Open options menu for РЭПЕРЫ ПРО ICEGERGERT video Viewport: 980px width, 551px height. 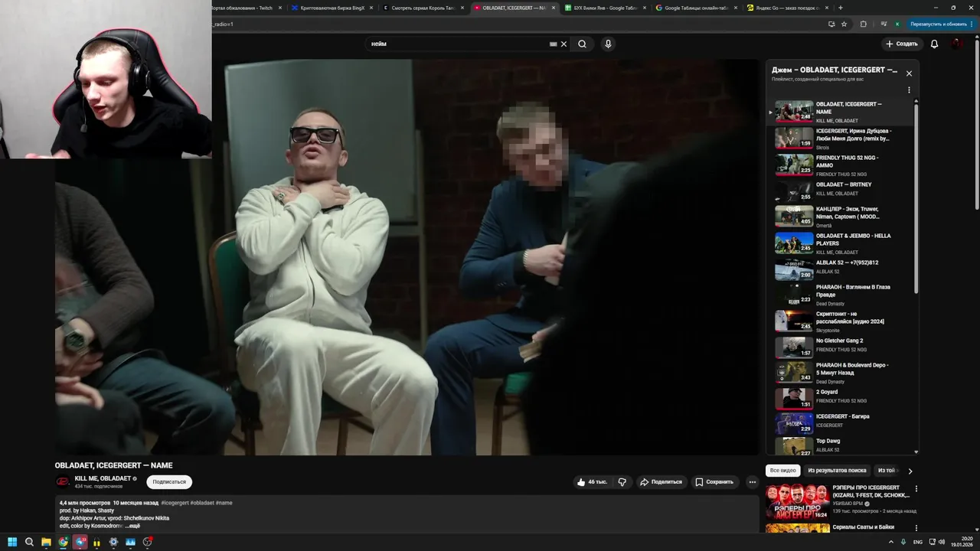point(916,488)
